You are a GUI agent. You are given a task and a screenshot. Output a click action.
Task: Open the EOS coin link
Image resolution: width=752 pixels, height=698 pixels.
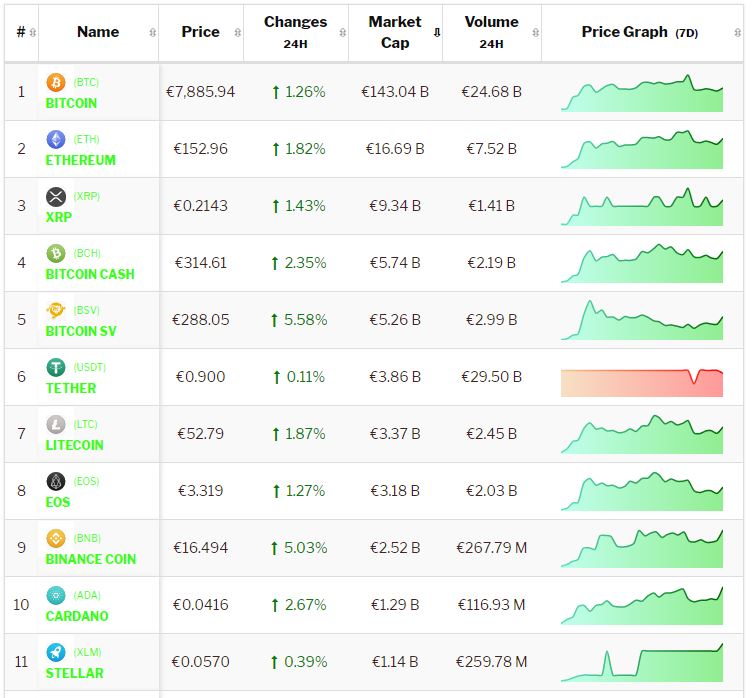(58, 502)
